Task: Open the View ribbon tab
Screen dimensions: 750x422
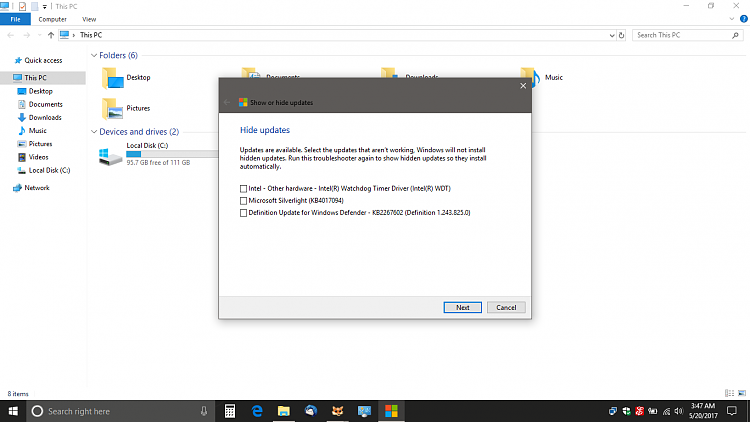Action: tap(89, 19)
